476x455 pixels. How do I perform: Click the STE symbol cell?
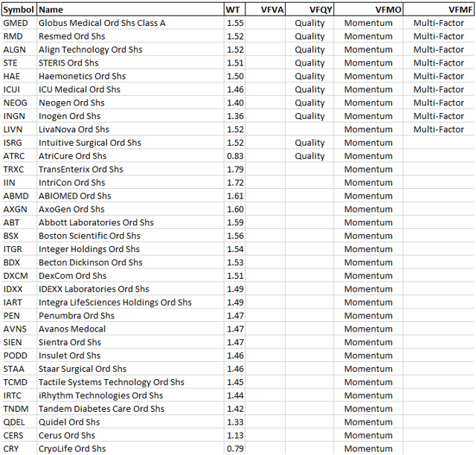19,63
